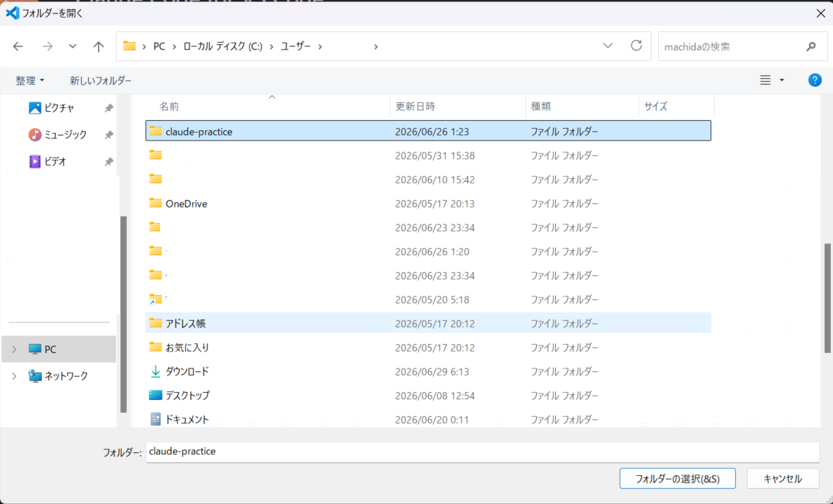Click the file list vertical scrollbar

click(827, 298)
